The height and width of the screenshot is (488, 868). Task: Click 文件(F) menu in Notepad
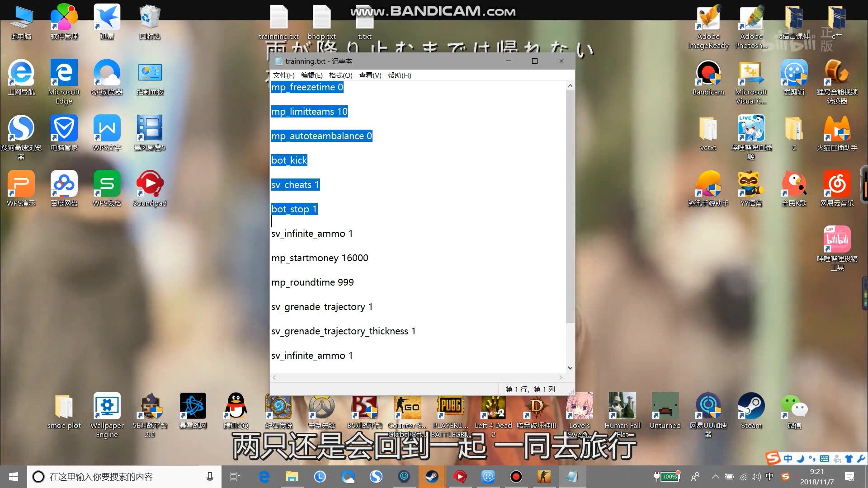284,75
